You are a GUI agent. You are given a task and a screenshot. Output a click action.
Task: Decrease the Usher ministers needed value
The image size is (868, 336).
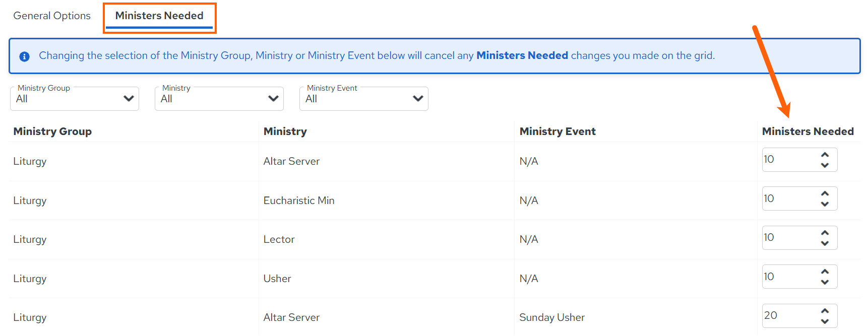[825, 282]
